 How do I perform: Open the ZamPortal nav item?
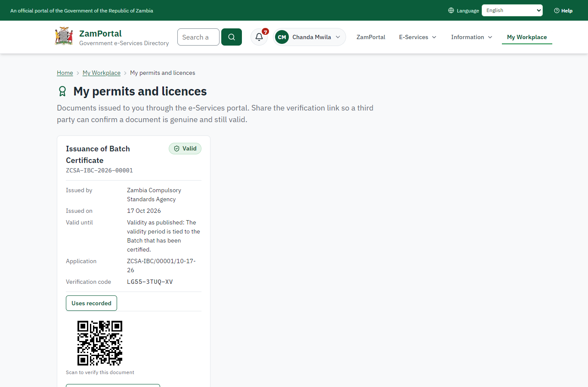coord(371,37)
